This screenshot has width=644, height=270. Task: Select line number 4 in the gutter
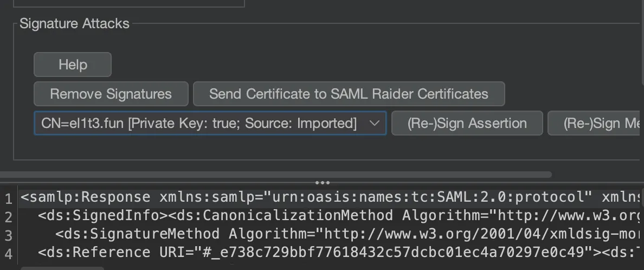coord(8,253)
